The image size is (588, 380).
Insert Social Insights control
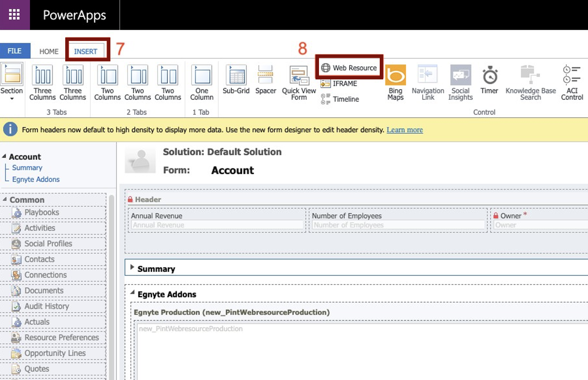[x=460, y=83]
